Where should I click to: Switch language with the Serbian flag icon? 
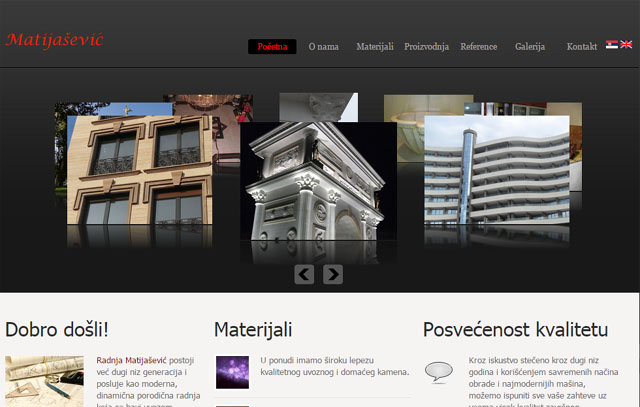(x=611, y=44)
